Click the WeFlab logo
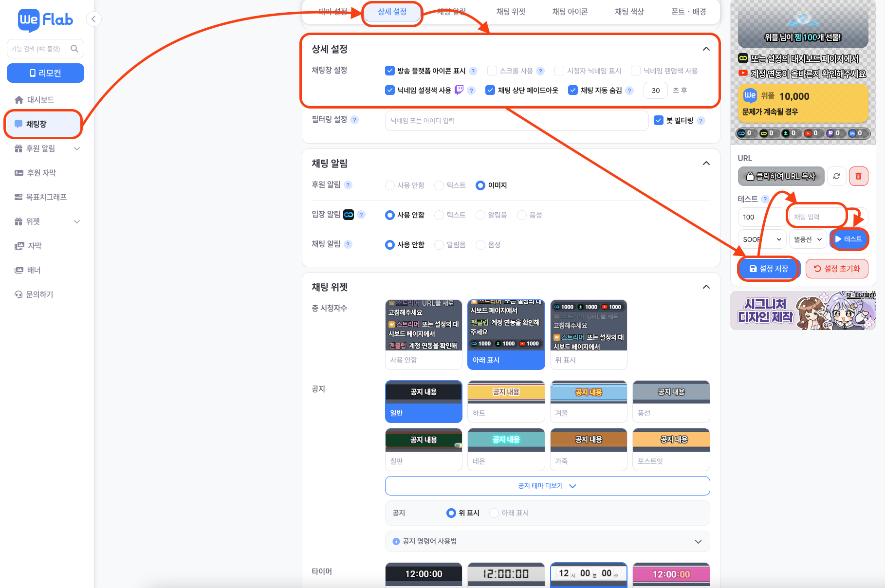 [45, 20]
